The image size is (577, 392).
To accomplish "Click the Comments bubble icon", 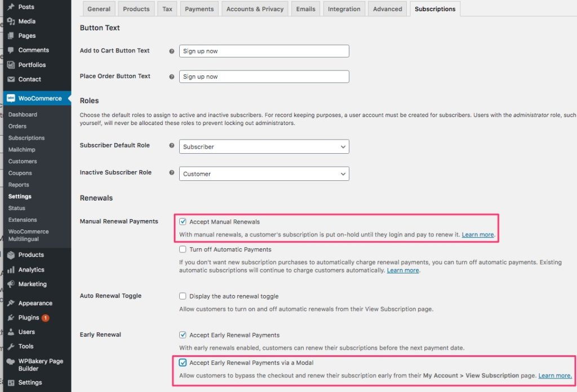I will (x=11, y=50).
